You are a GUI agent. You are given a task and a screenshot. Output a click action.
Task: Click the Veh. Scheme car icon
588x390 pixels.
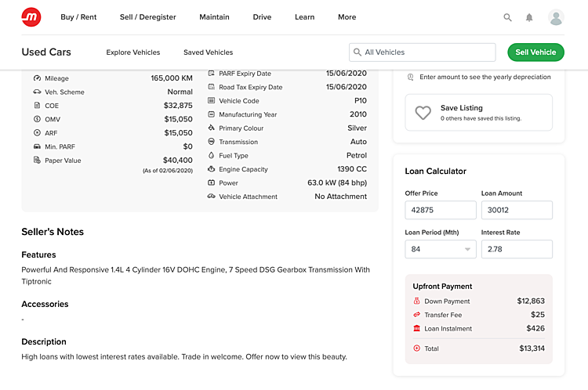(37, 92)
